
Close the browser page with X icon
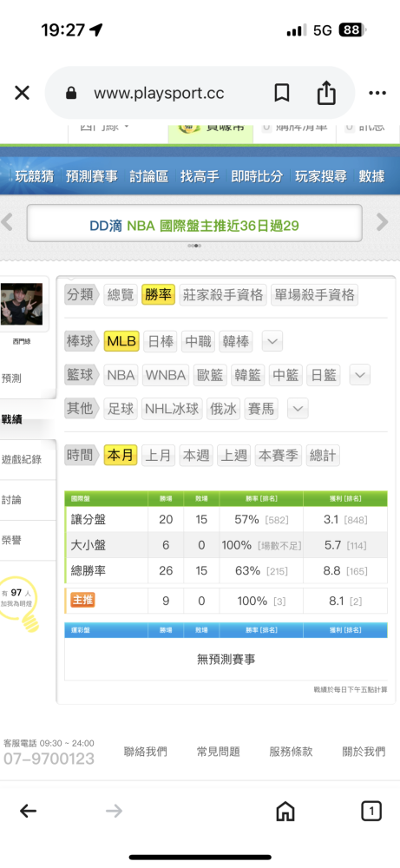coord(23,93)
